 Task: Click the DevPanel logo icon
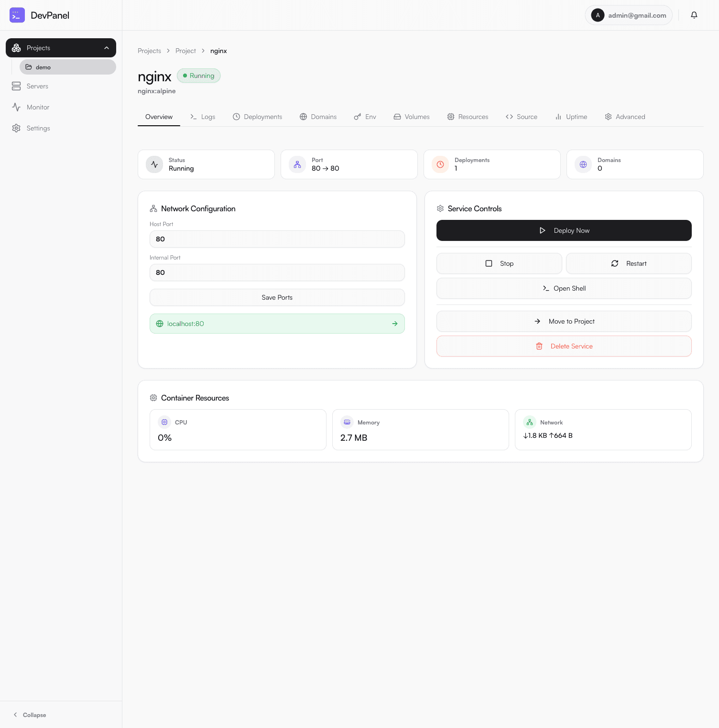coord(17,15)
